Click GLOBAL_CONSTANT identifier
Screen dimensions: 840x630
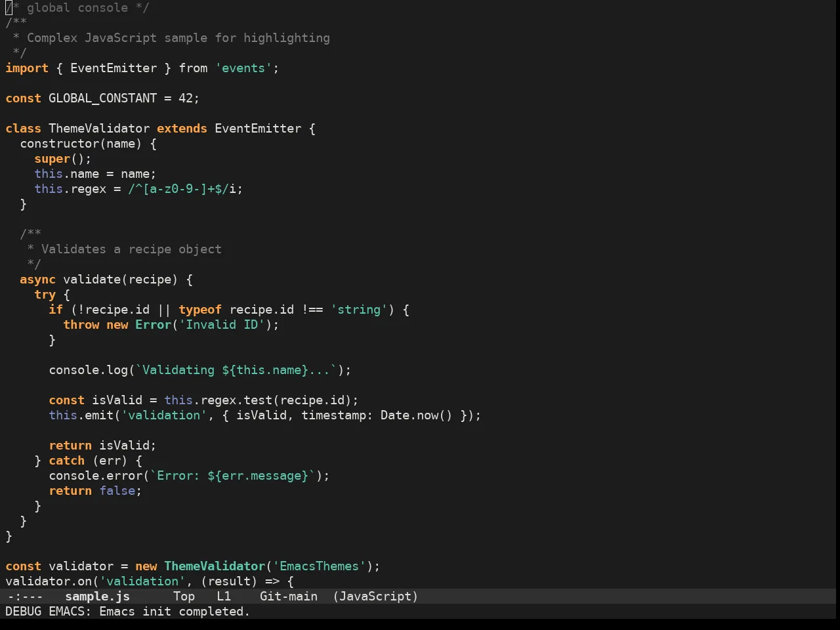click(x=102, y=98)
